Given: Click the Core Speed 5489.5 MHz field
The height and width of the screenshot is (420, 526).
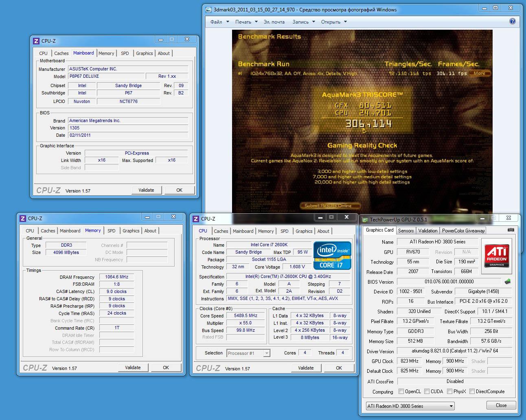Looking at the screenshot, I should tap(246, 315).
